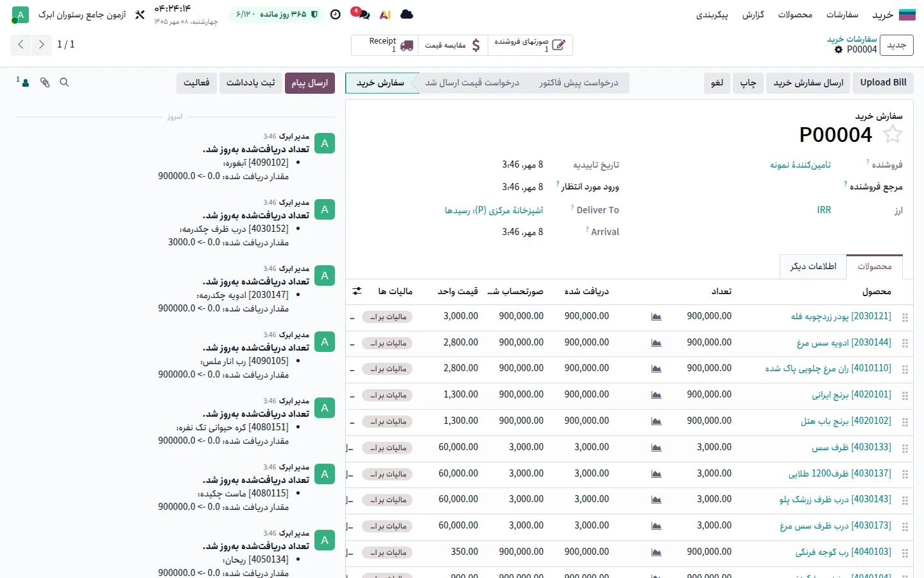Image resolution: width=924 pixels, height=578 pixels.
Task: Show followers icon in chatter
Action: coord(23,82)
